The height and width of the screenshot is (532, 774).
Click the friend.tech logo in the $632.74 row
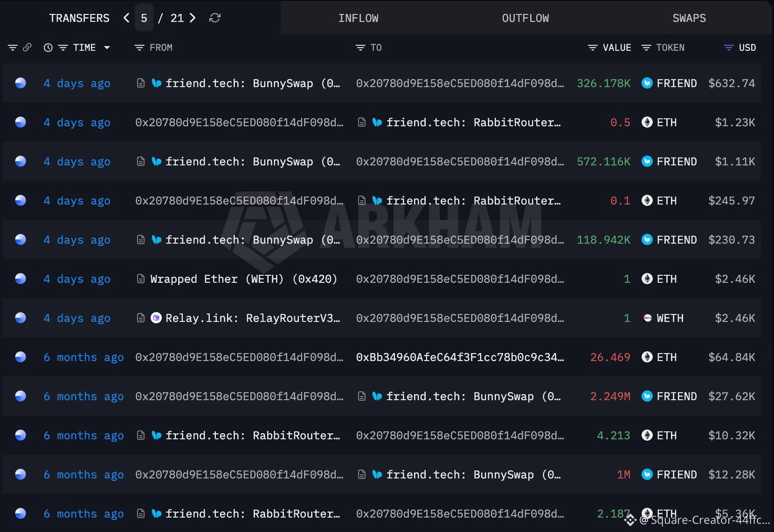coord(157,83)
